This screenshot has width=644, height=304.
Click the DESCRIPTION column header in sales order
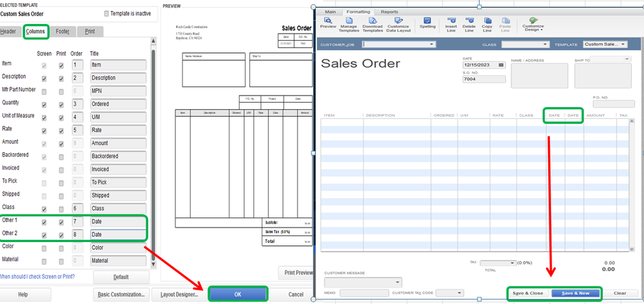point(380,116)
